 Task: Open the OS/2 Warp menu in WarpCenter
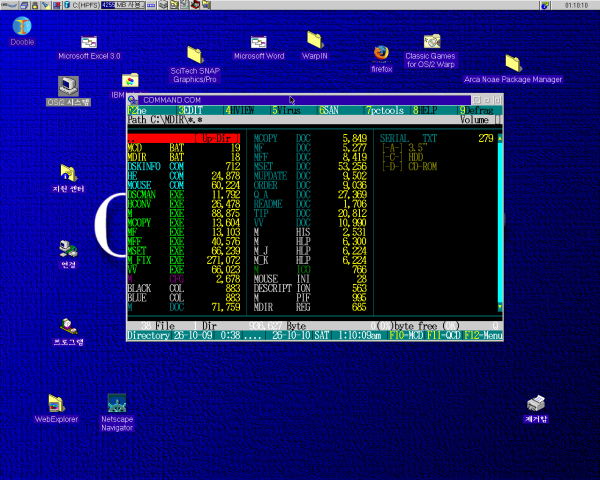(x=9, y=5)
